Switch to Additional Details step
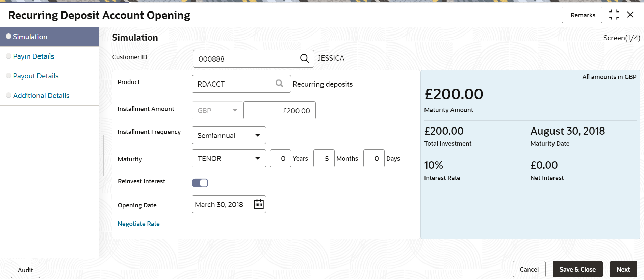This screenshot has height=280, width=644. coord(41,96)
